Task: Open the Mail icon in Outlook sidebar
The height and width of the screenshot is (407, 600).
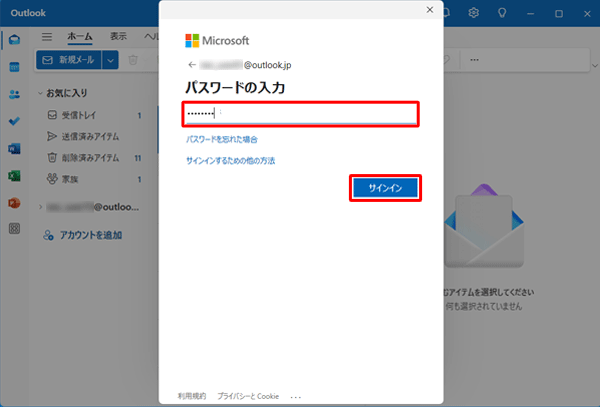Action: pos(15,40)
